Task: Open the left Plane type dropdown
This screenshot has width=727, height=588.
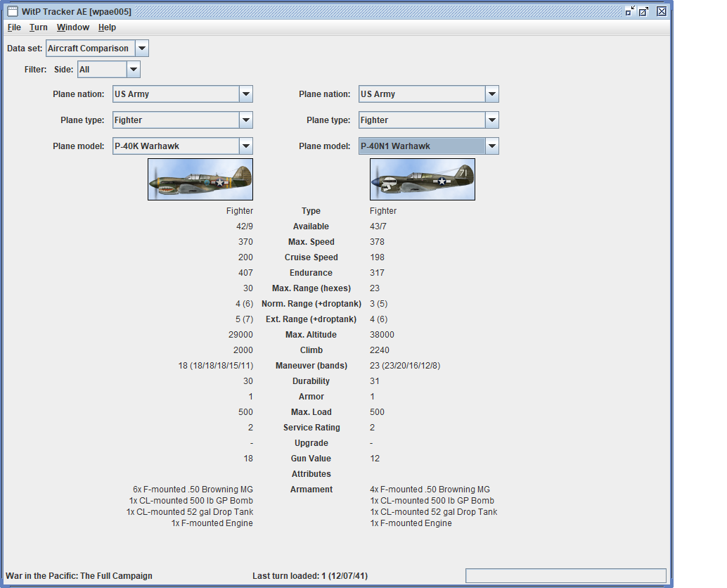Action: 245,120
